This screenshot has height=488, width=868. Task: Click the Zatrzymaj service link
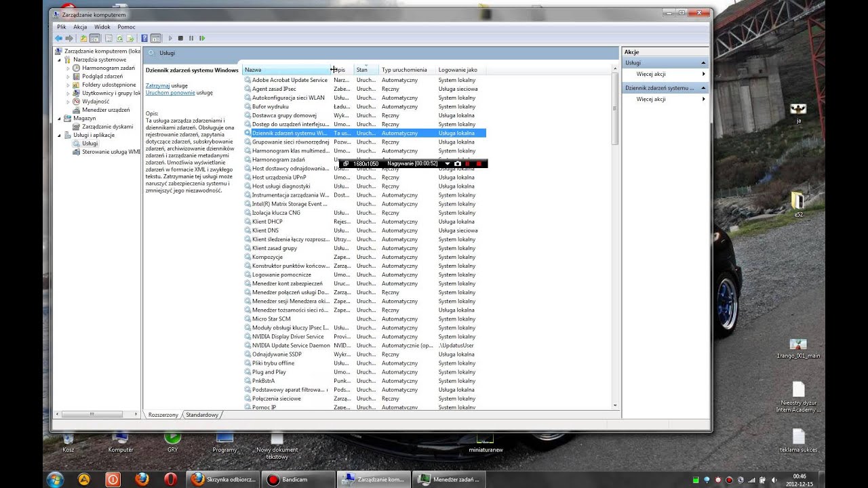pos(157,86)
